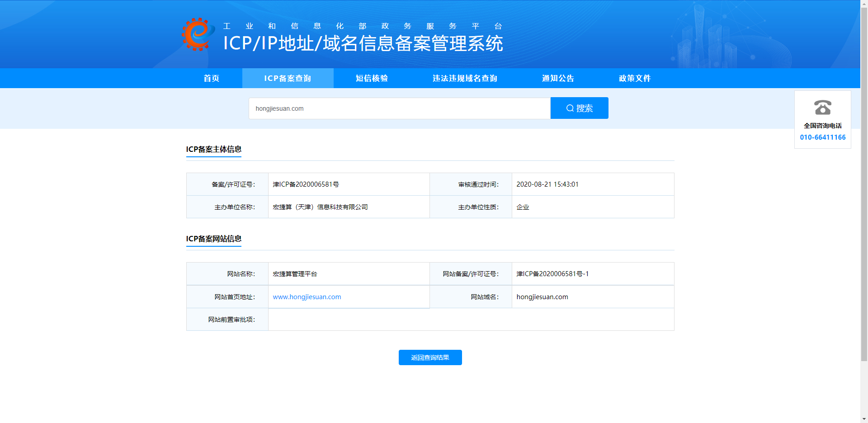Click the 备案/许可证号 label
This screenshot has width=868, height=423.
[x=233, y=184]
